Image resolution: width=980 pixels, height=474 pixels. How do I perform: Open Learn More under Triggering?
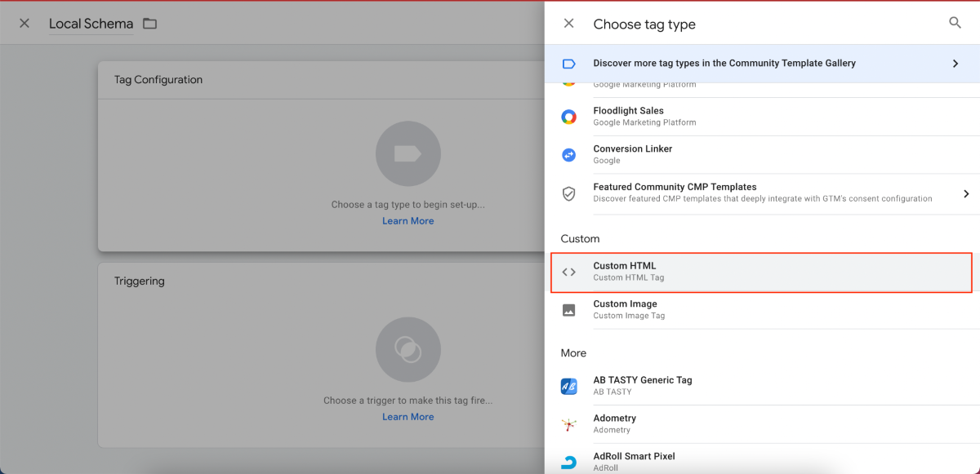tap(408, 417)
